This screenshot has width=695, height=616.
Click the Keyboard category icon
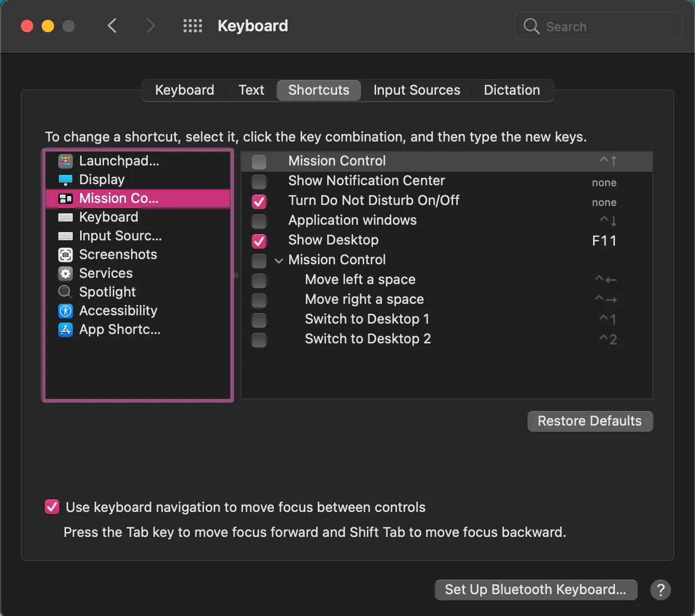[66, 217]
